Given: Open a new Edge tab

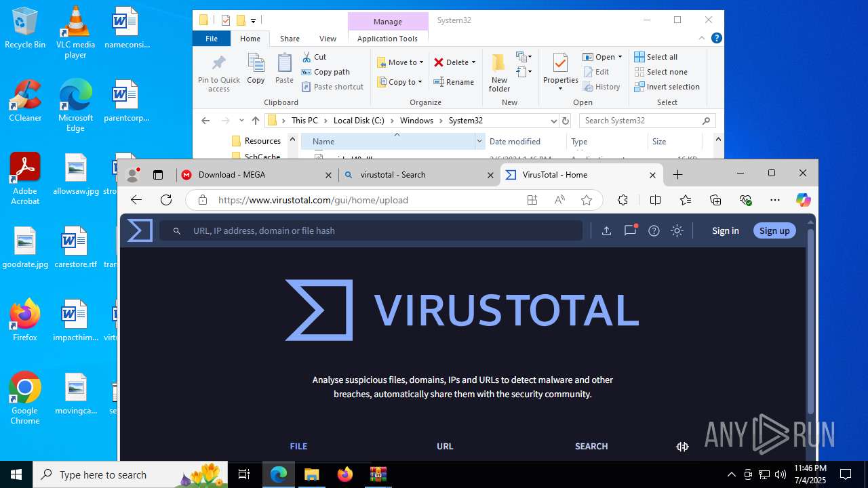Looking at the screenshot, I should click(x=677, y=175).
